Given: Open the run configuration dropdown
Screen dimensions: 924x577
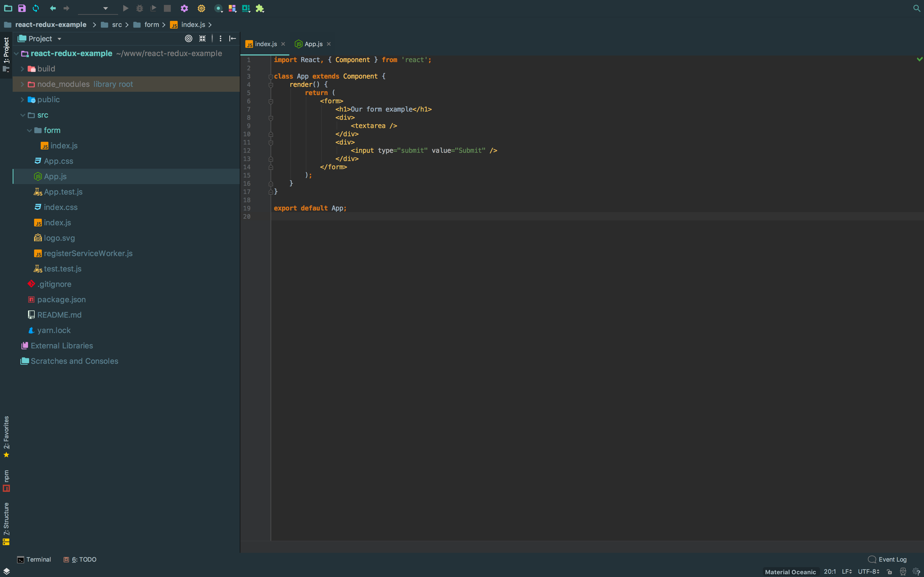Looking at the screenshot, I should pyautogui.click(x=105, y=8).
